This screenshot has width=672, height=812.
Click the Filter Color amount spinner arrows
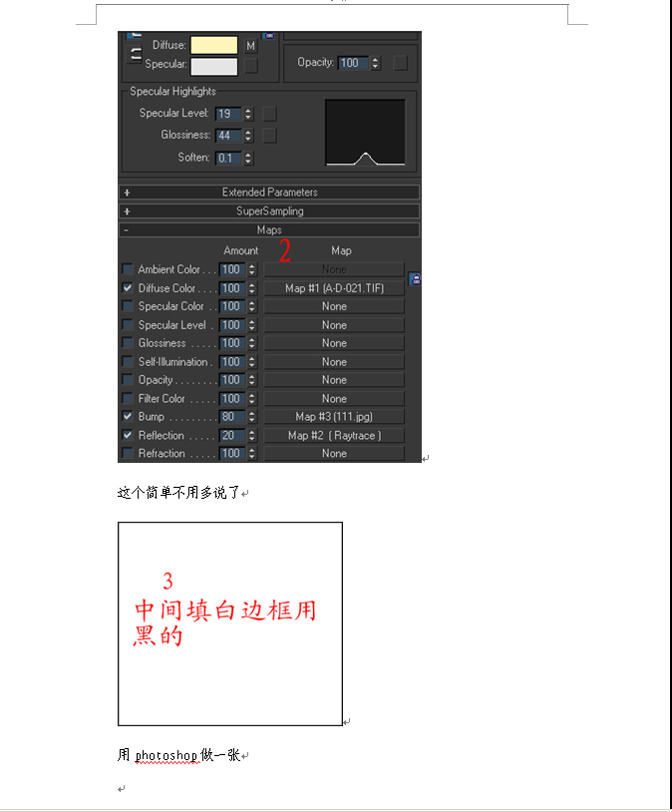point(251,398)
